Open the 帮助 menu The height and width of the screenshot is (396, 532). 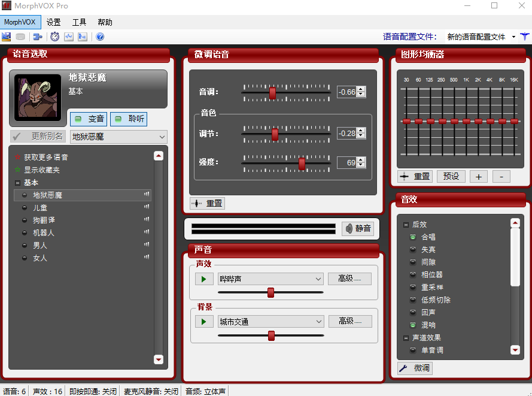tap(105, 22)
